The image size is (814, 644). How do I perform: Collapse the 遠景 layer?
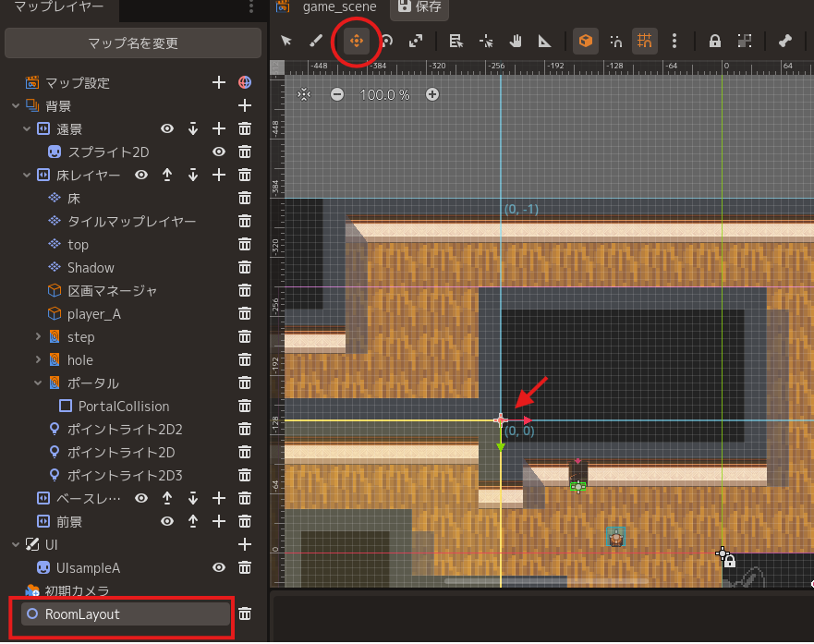point(27,128)
